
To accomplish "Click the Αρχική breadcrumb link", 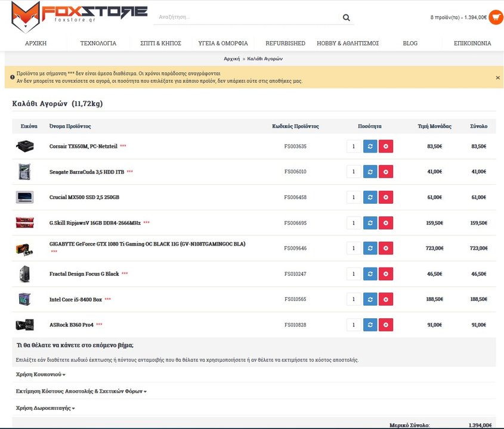I will (232, 59).
